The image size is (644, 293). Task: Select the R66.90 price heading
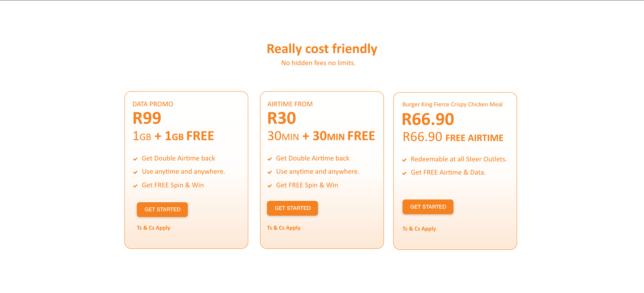tap(428, 119)
